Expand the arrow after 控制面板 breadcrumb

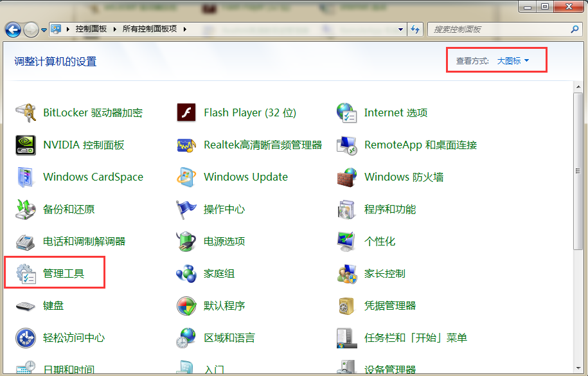[x=115, y=29]
